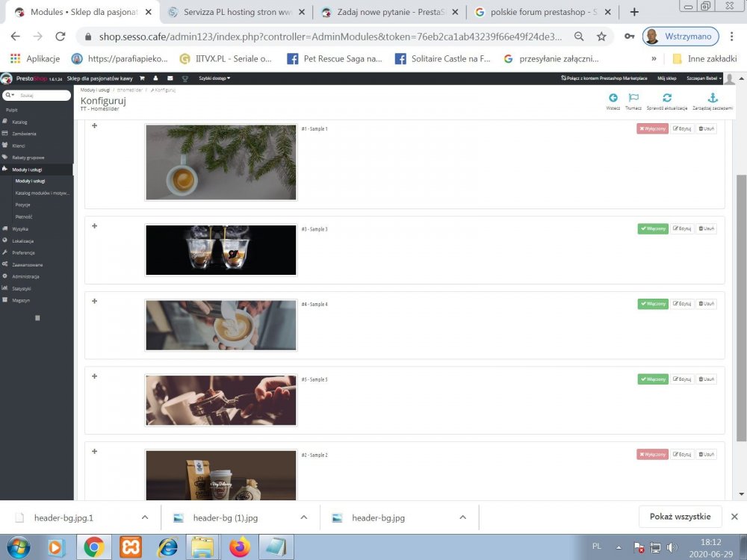This screenshot has width=747, height=560.
Task: Bookmark this page with the star icon
Action: pos(601,36)
